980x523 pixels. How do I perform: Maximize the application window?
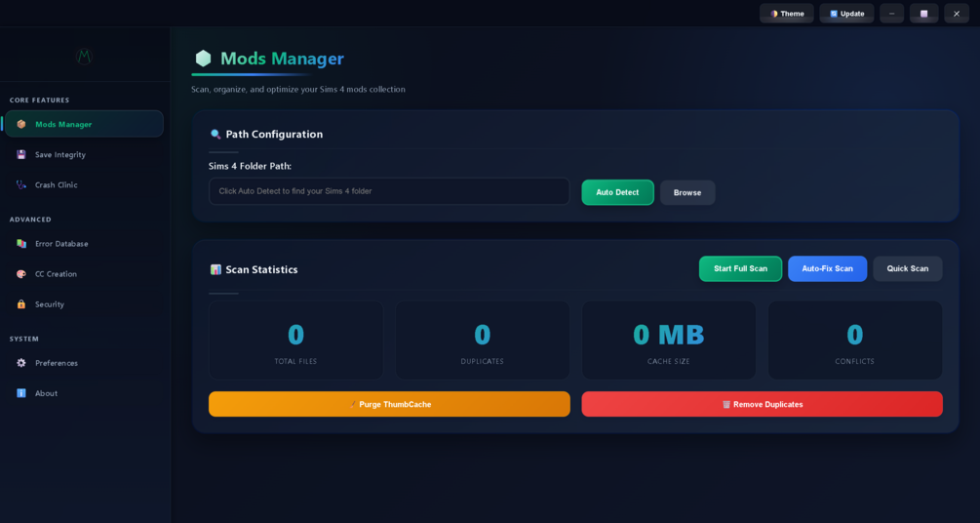[923, 14]
